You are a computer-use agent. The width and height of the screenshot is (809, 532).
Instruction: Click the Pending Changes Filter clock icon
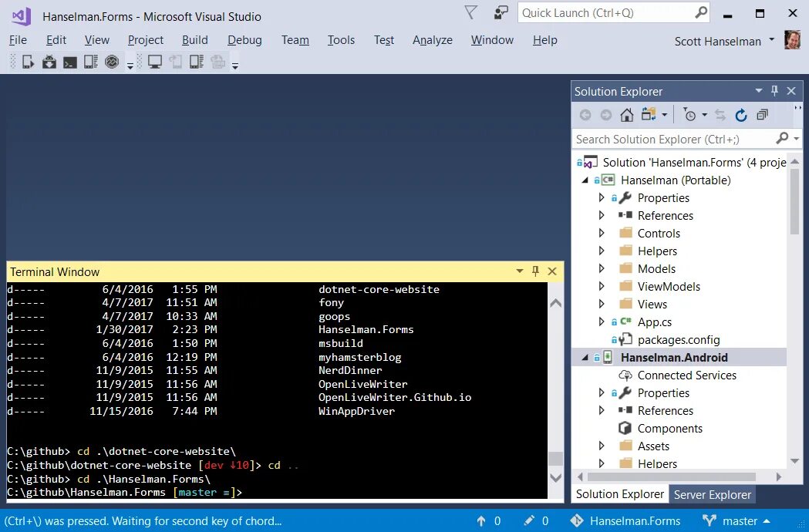pos(689,115)
